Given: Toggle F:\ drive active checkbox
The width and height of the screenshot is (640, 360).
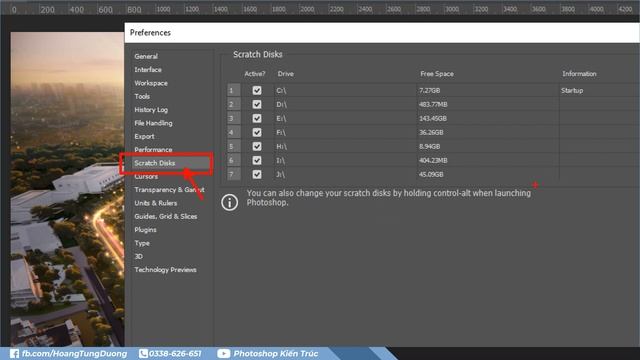Looking at the screenshot, I should [257, 132].
